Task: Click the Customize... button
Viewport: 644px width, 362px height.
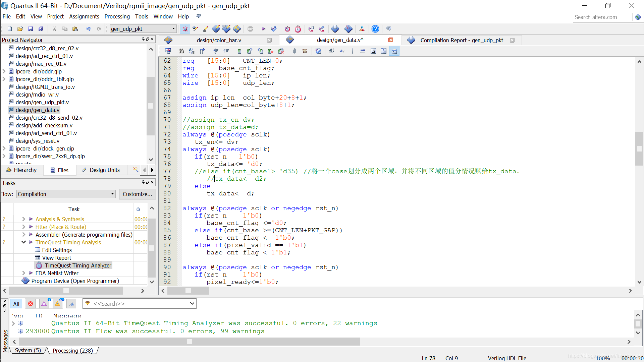Action: pyautogui.click(x=137, y=194)
